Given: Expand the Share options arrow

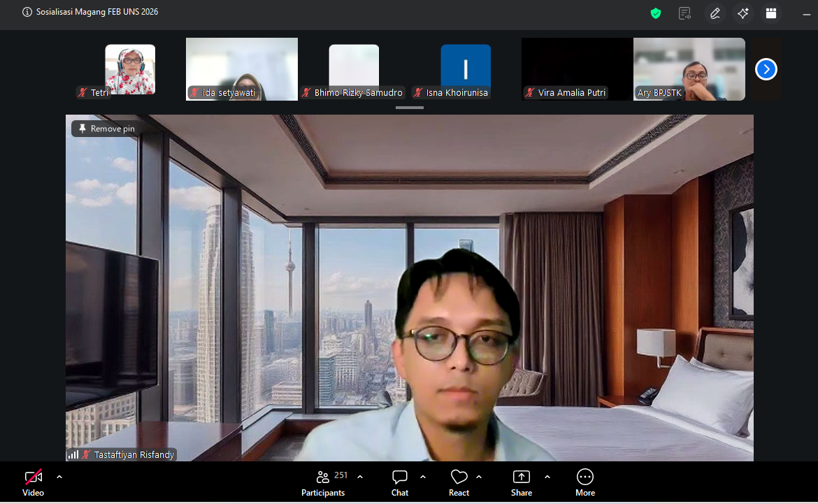Looking at the screenshot, I should (x=547, y=477).
